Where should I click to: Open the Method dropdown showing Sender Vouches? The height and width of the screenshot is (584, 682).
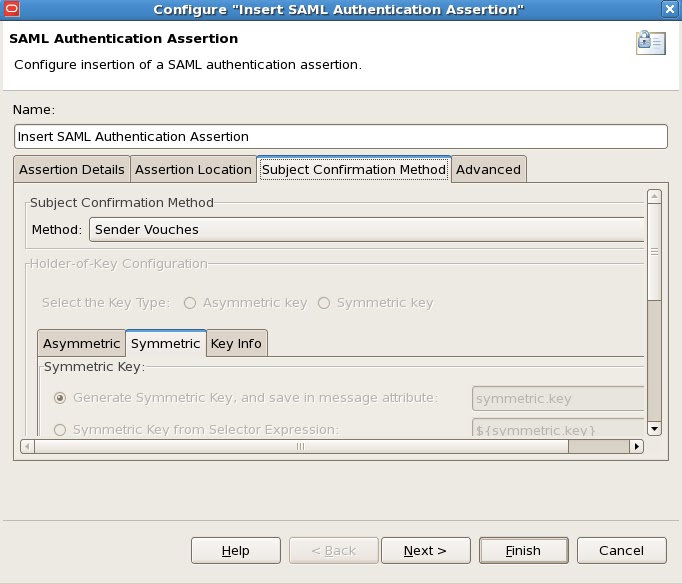(x=366, y=230)
